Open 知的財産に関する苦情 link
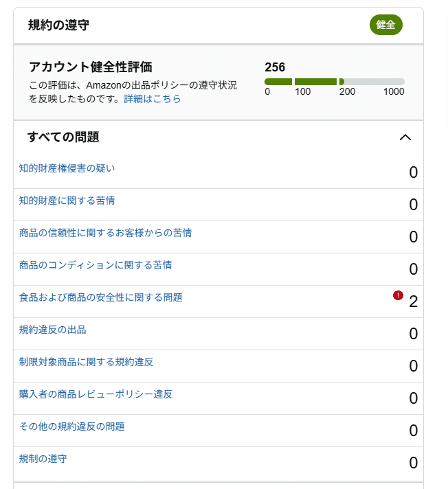 67,201
